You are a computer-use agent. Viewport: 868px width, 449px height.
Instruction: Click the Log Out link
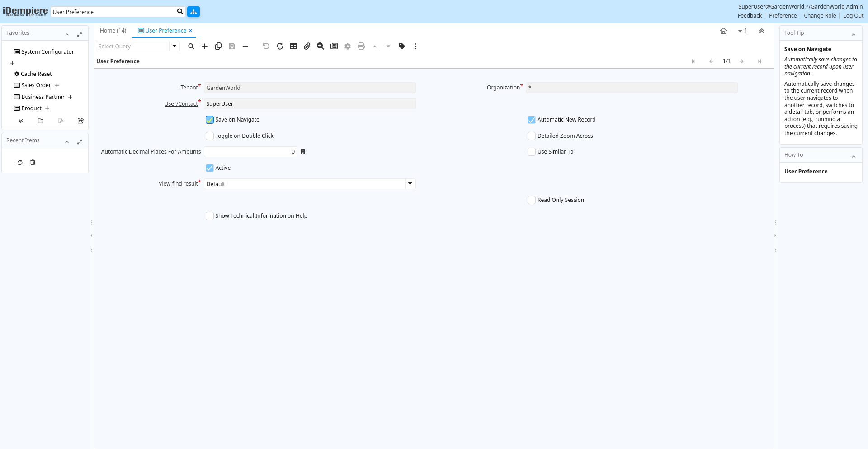853,16
